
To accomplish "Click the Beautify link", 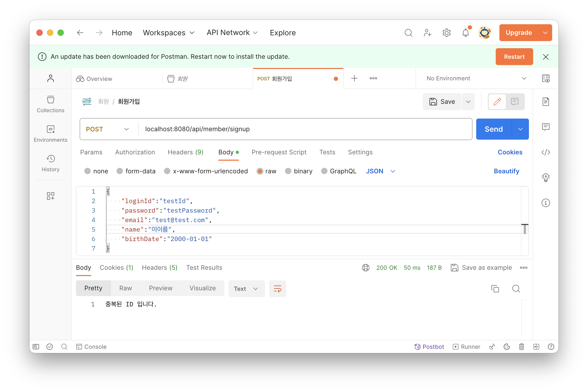I will pos(506,171).
